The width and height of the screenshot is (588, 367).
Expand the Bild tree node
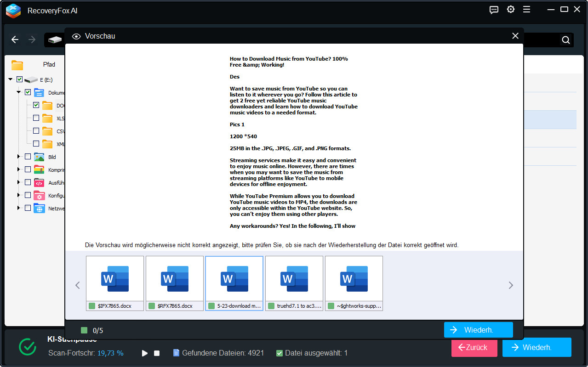[x=19, y=157]
